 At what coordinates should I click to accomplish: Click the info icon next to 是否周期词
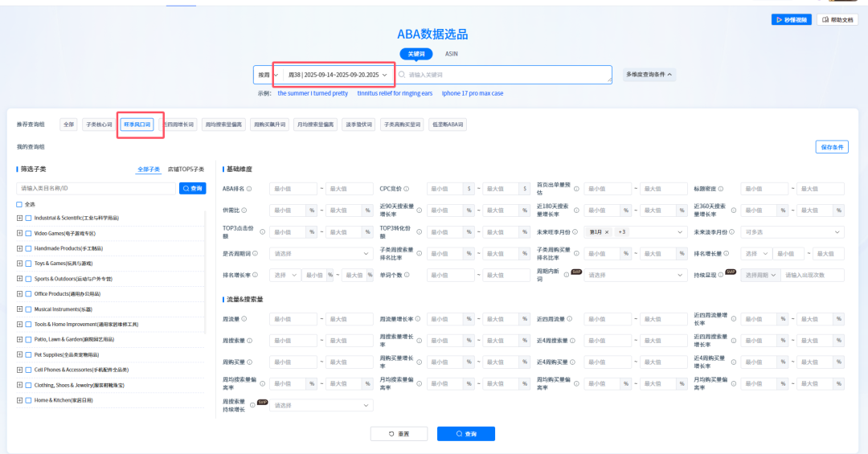256,254
